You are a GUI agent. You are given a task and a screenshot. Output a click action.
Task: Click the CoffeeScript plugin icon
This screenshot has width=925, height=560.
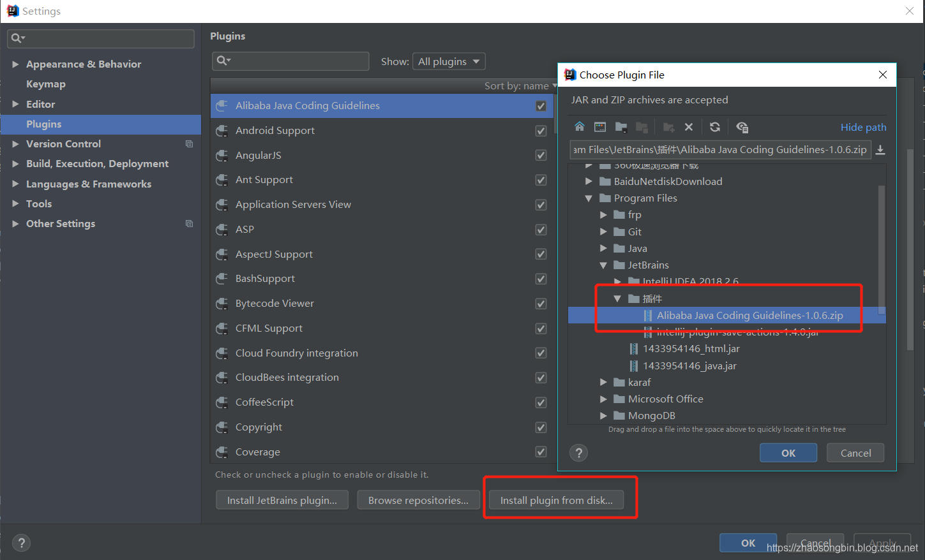(x=222, y=402)
